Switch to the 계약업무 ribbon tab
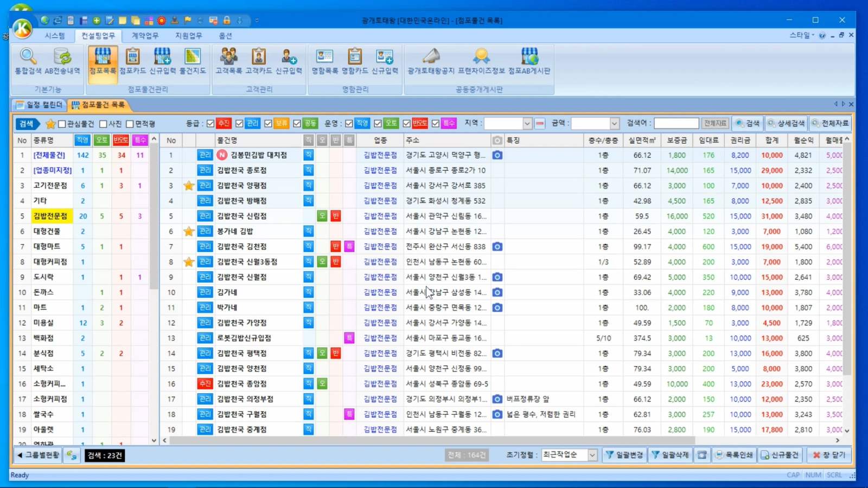This screenshot has width=868, height=488. tap(145, 36)
